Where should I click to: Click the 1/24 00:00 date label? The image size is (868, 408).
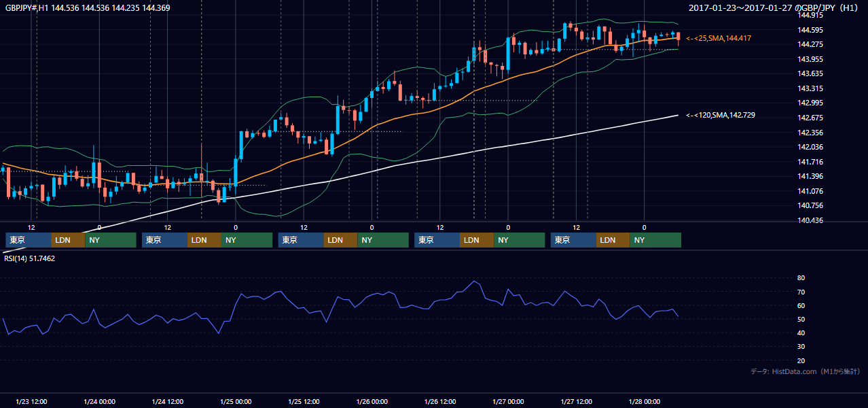click(x=99, y=402)
